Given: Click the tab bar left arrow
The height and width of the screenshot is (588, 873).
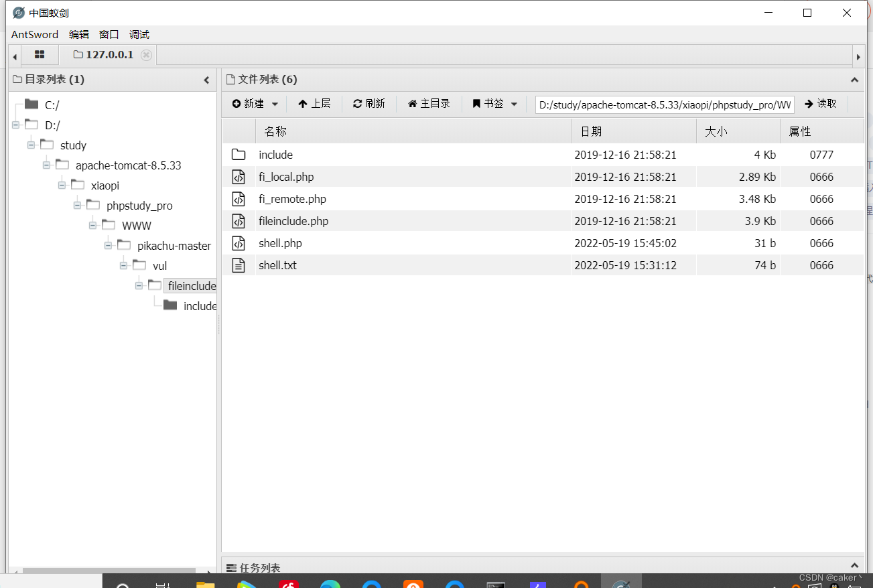Looking at the screenshot, I should [x=15, y=56].
